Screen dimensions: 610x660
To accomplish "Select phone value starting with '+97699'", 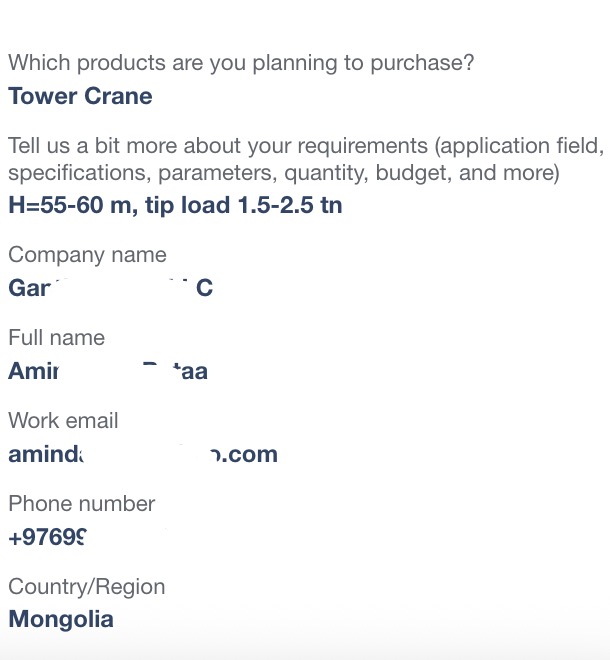I will point(48,537).
